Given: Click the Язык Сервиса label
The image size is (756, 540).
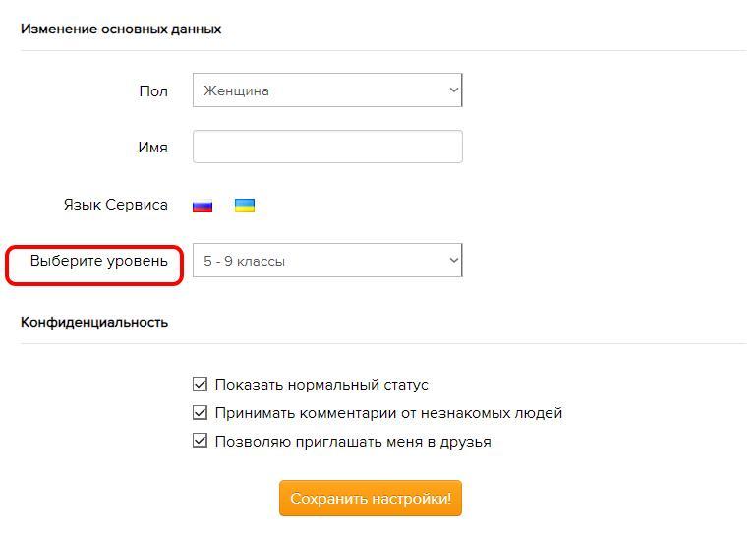Looking at the screenshot, I should [x=115, y=205].
